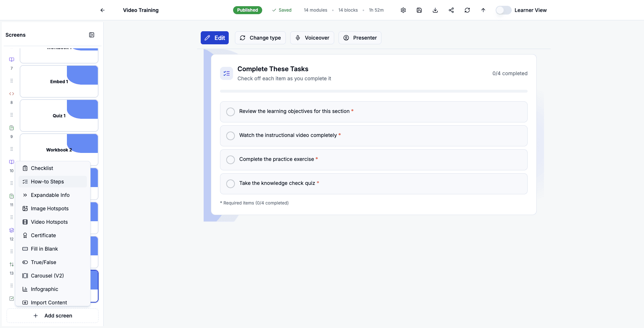
Task: Check off Complete the practice exercise task
Action: point(231,160)
